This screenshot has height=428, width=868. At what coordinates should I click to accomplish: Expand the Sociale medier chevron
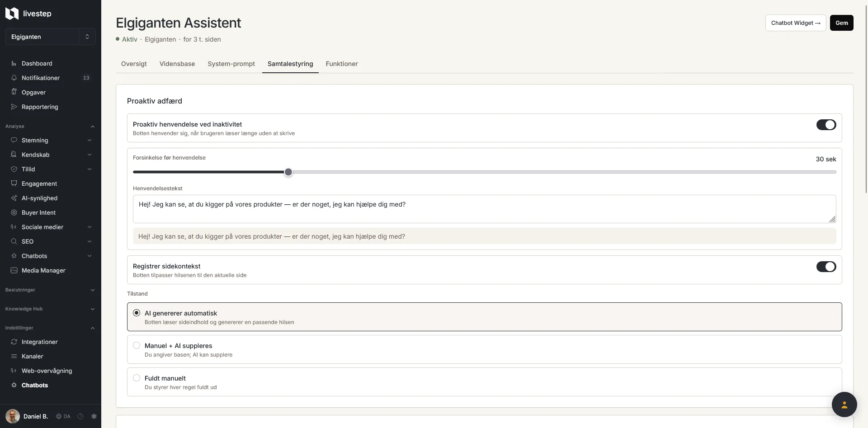90,227
